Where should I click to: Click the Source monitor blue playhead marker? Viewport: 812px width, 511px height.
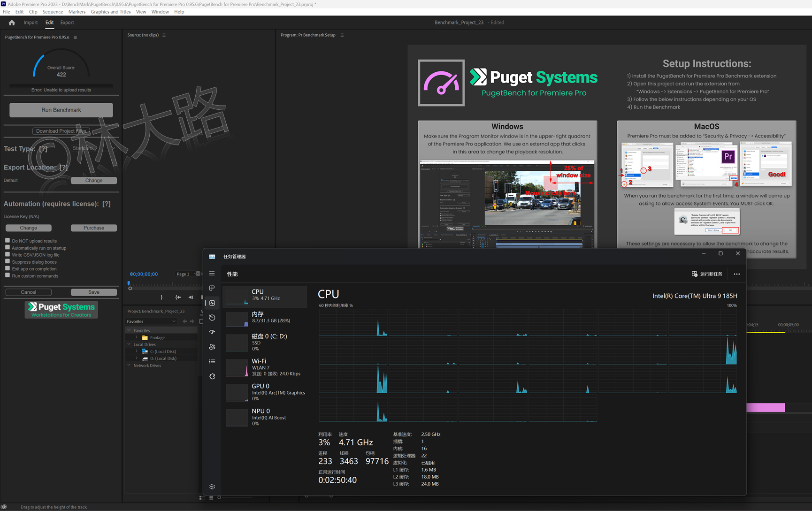point(129,283)
